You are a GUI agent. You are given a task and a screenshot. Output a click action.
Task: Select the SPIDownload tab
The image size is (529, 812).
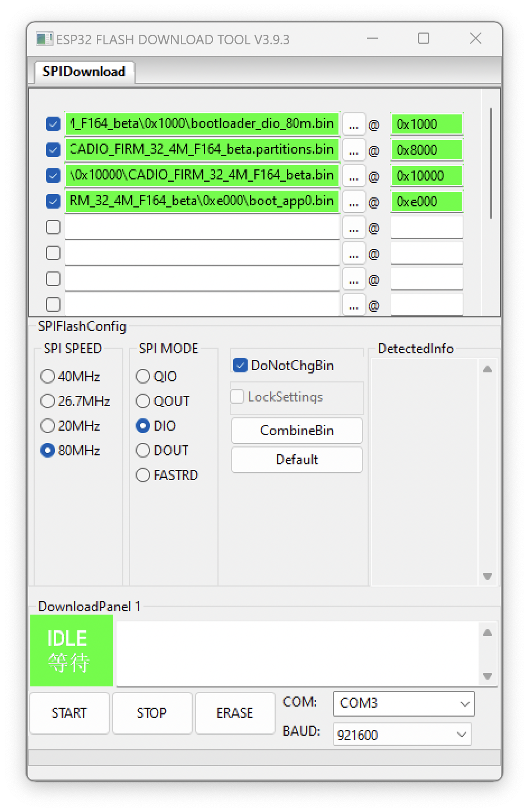83,72
